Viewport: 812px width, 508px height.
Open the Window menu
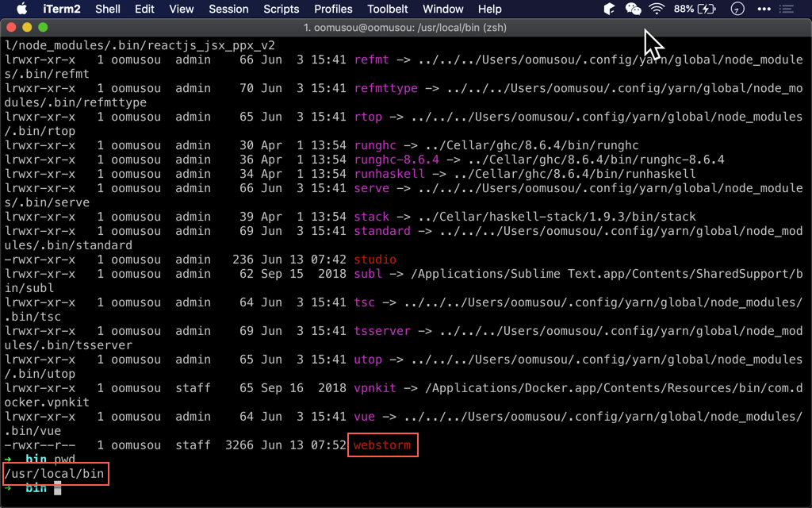[442, 9]
